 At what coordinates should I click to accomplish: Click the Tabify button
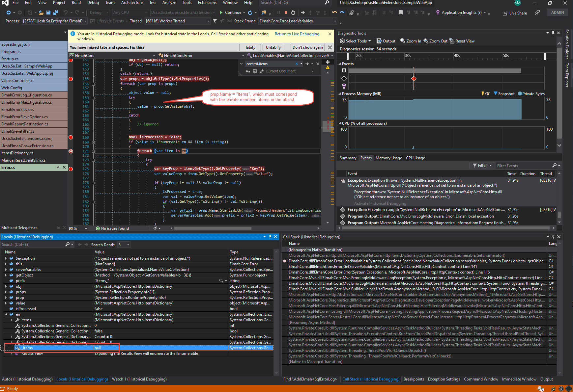coord(250,47)
